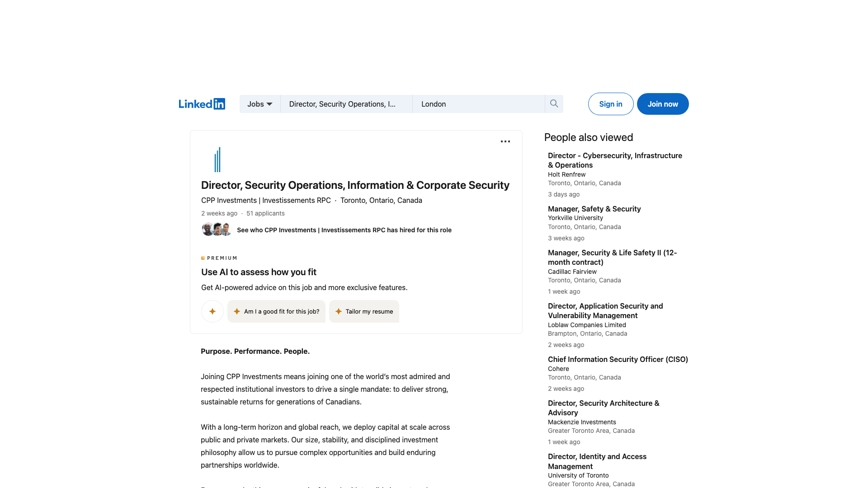The image size is (868, 488).
Task: Click 'Use AI to assess how you fit' heading
Action: point(259,272)
